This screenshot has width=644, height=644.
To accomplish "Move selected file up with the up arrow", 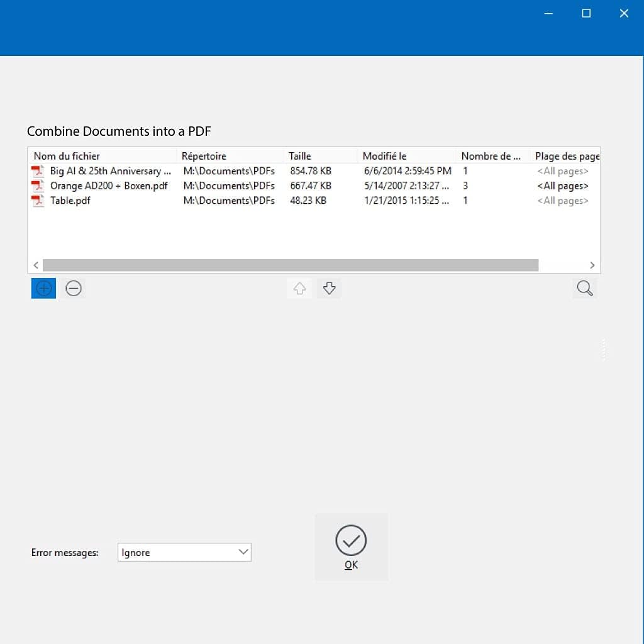I will [x=299, y=288].
